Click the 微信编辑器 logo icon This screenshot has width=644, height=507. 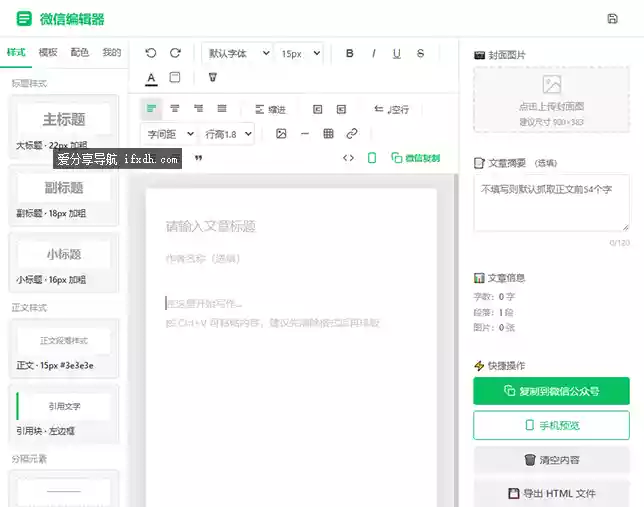24,18
